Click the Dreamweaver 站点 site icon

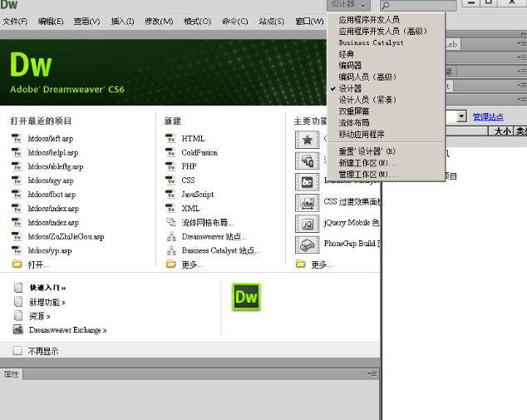click(171, 236)
